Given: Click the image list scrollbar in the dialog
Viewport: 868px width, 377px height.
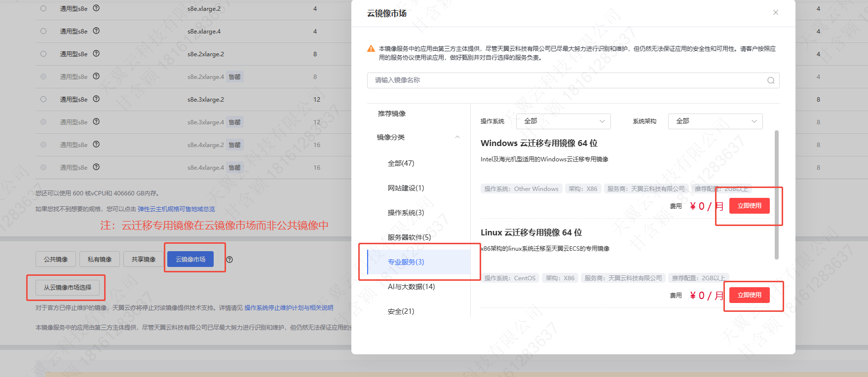Looking at the screenshot, I should (777, 194).
